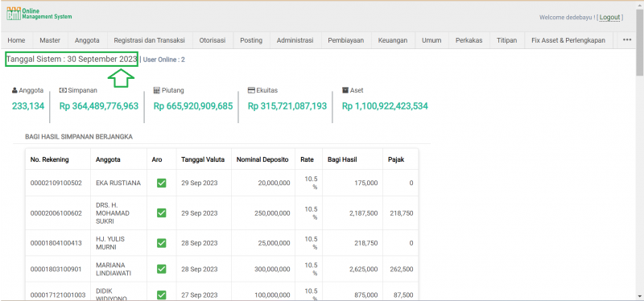Expand the Fix Asset & Perlengkapan menu

[x=568, y=40]
